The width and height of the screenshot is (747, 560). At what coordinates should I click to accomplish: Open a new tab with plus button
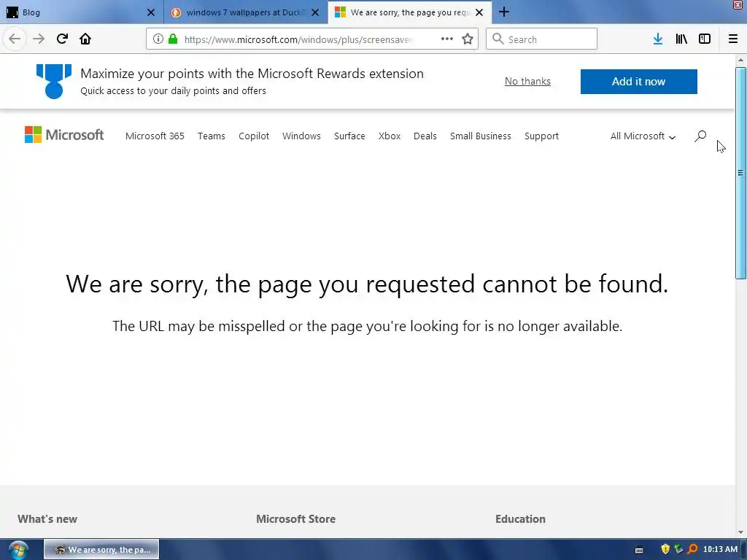click(503, 12)
